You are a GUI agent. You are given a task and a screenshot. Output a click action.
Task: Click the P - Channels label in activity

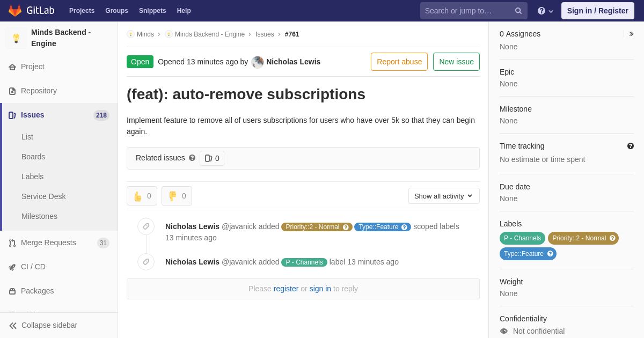tap(304, 262)
